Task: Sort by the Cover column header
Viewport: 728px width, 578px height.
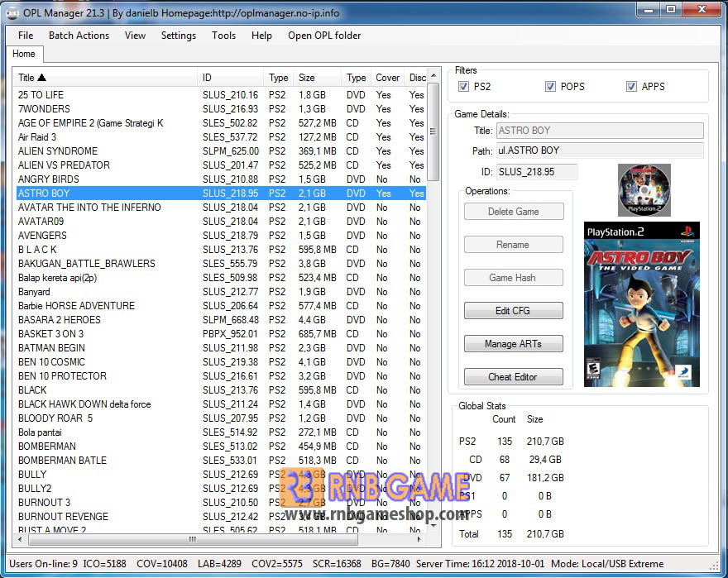Action: click(388, 78)
